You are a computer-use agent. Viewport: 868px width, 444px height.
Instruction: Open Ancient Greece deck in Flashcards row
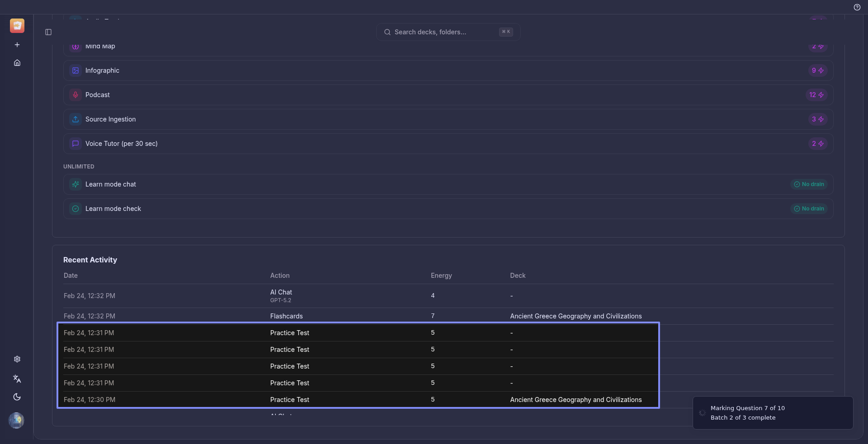(576, 316)
